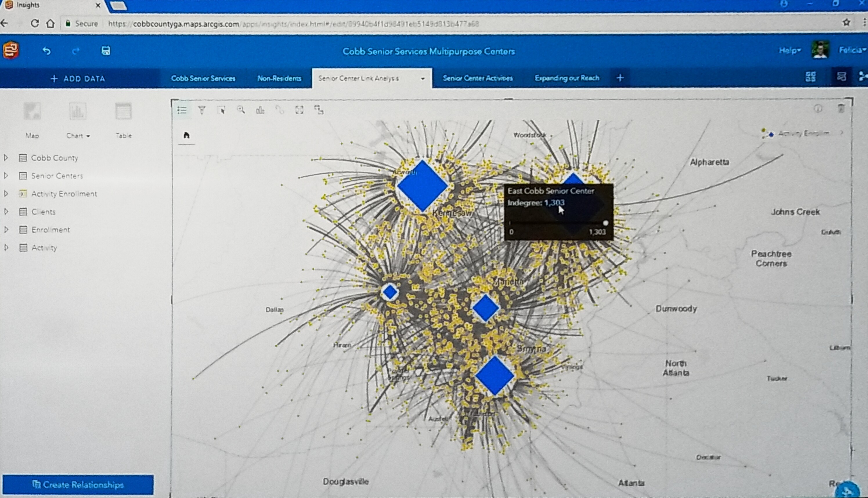
Task: Open the Chart type dropdown arrow
Action: tap(88, 136)
